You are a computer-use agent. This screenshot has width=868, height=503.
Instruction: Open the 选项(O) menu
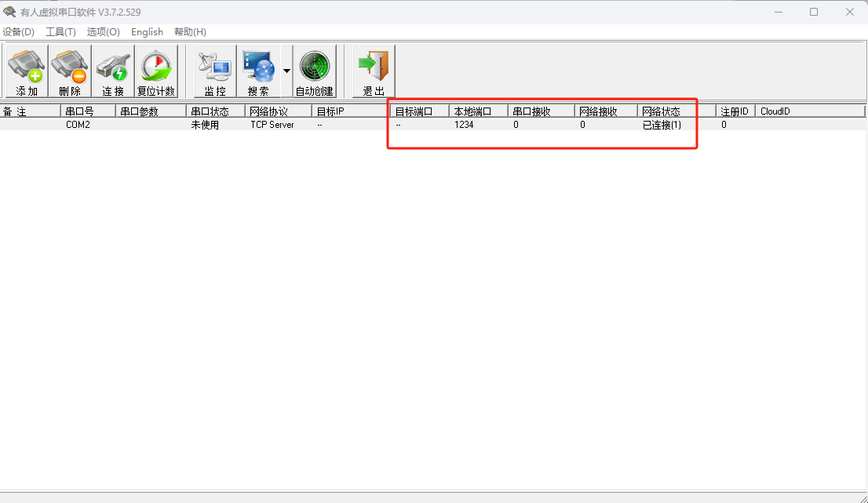pos(103,32)
